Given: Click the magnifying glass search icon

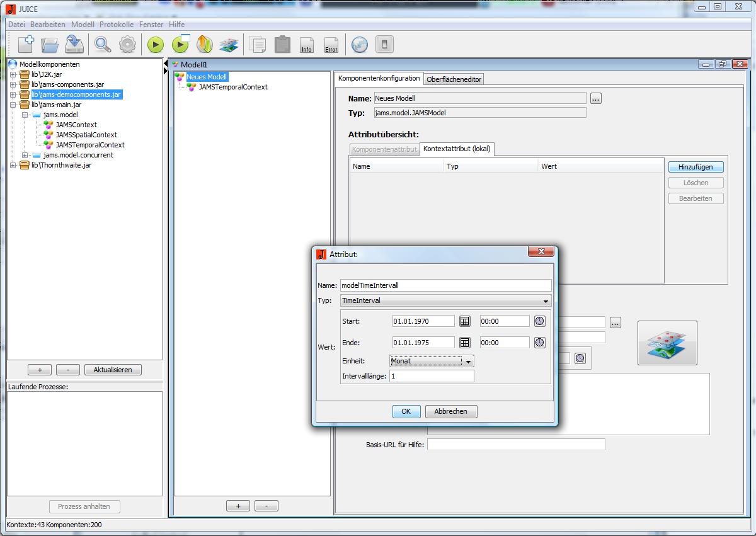Looking at the screenshot, I should [x=103, y=45].
